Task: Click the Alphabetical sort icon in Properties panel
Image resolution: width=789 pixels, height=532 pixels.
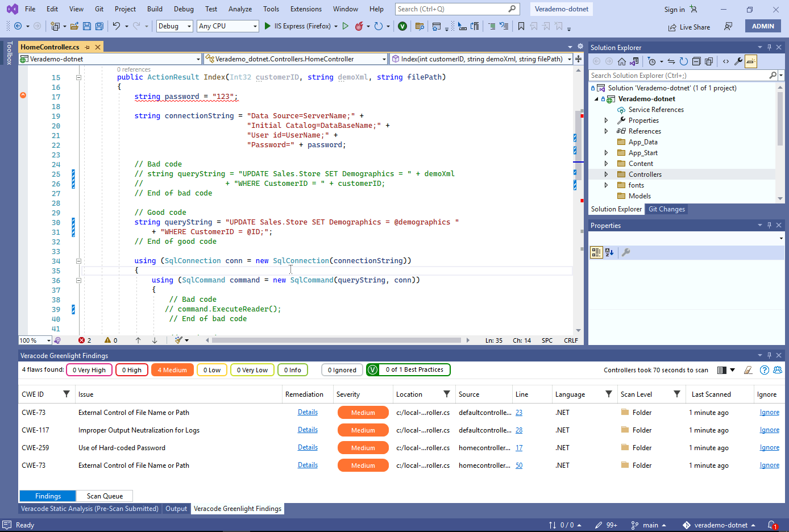Action: pos(609,252)
